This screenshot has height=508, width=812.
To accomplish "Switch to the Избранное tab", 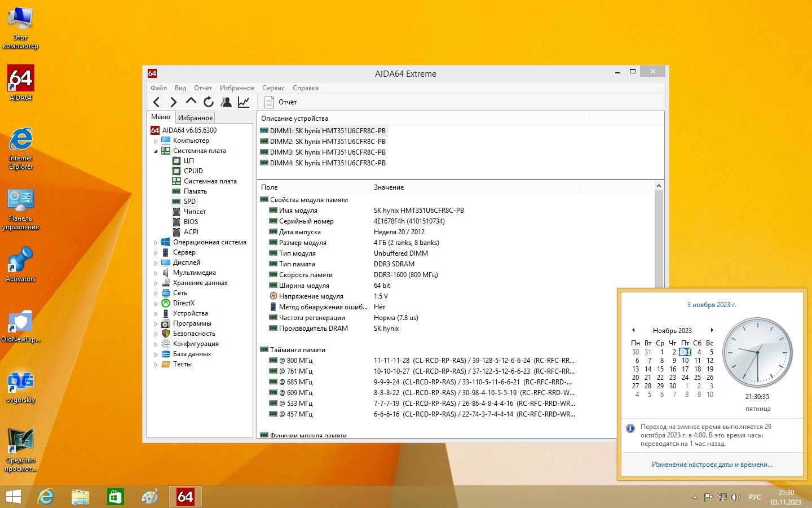I will tap(195, 117).
